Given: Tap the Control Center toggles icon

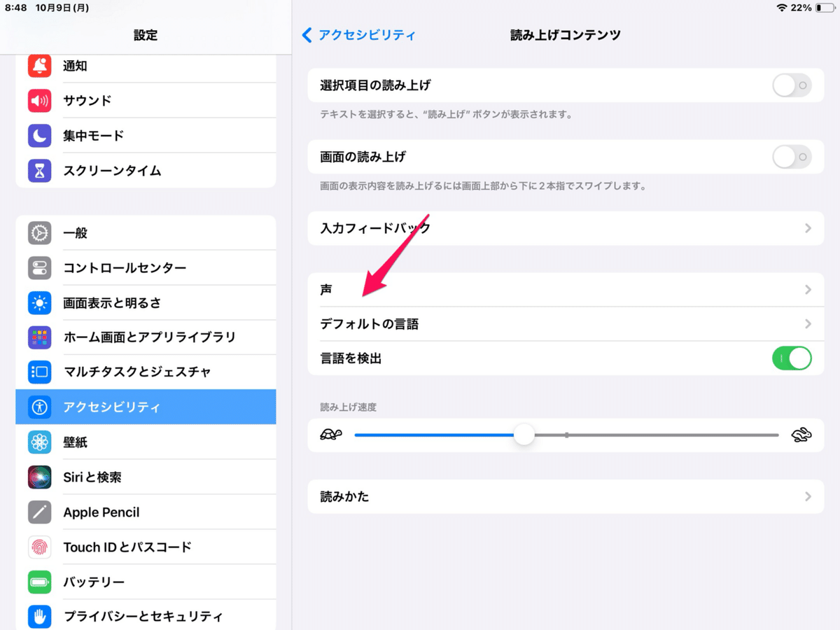Looking at the screenshot, I should 40,268.
